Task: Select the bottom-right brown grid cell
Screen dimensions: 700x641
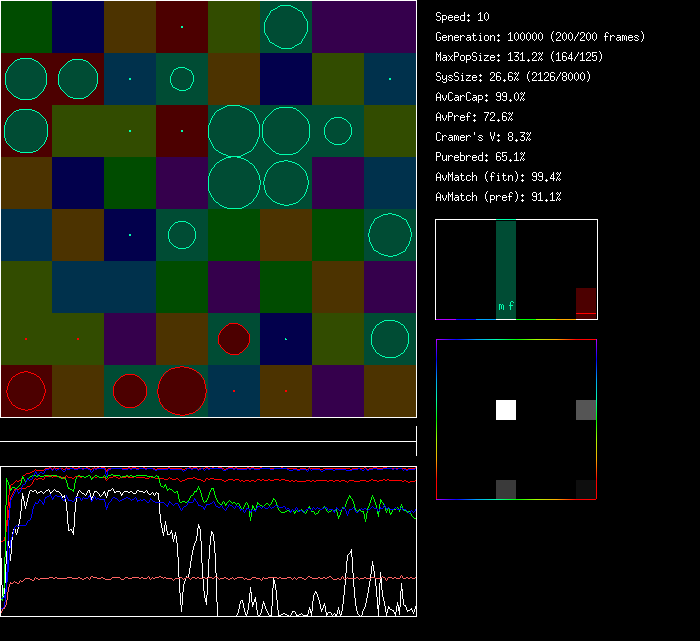Action: [x=390, y=391]
